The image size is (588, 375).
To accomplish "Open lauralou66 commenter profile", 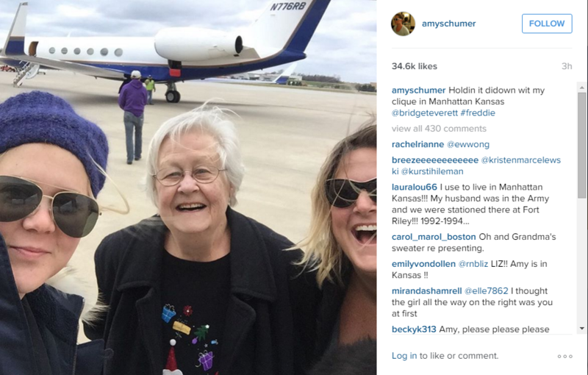I will click(415, 187).
